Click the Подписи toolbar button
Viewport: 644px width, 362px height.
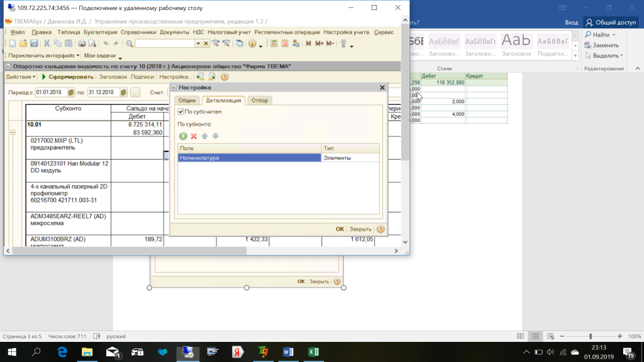142,77
